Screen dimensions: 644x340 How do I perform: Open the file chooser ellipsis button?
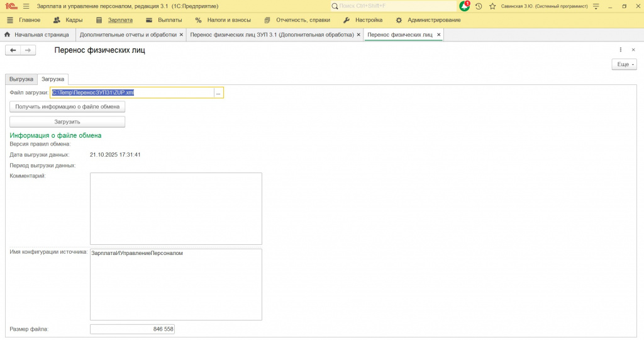[x=218, y=93]
